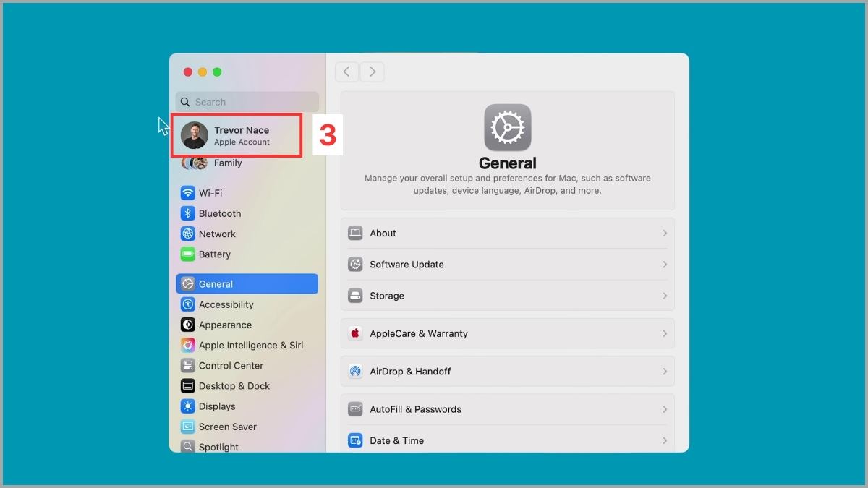Open Software Update via its chevron
This screenshot has width=868, height=488.
(665, 265)
